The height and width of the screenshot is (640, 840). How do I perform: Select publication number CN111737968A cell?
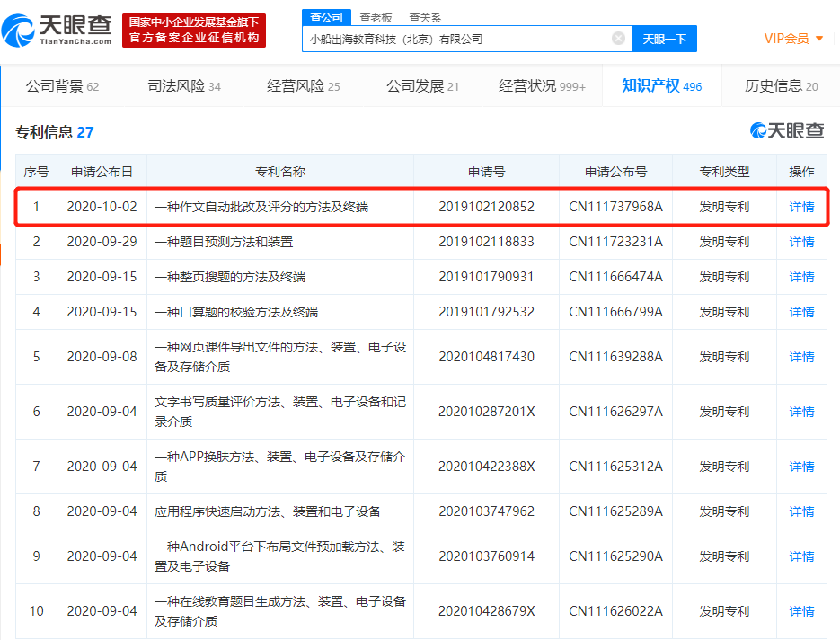[x=615, y=207]
